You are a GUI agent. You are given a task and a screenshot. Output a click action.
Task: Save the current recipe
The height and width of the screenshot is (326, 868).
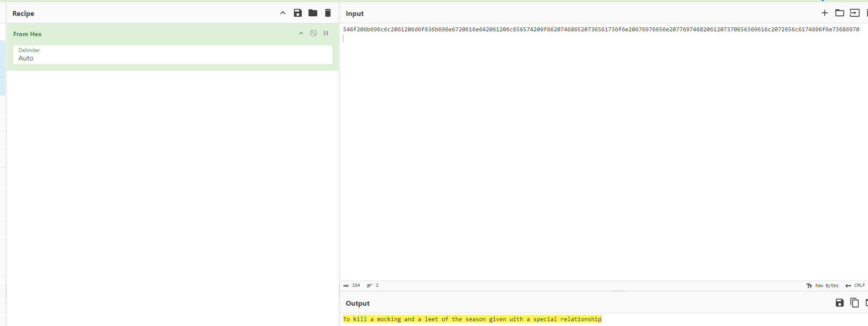point(298,13)
